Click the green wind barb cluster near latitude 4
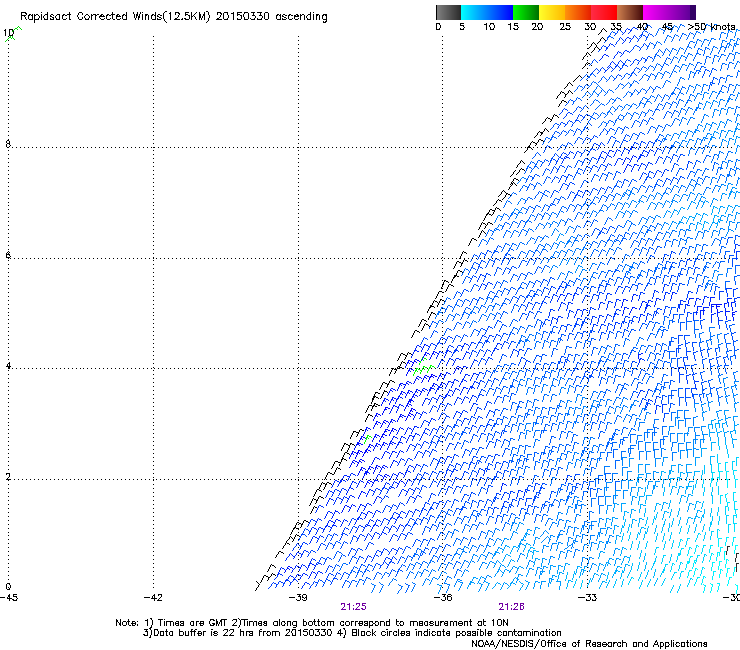This screenshot has height=650, width=740. coord(423,367)
